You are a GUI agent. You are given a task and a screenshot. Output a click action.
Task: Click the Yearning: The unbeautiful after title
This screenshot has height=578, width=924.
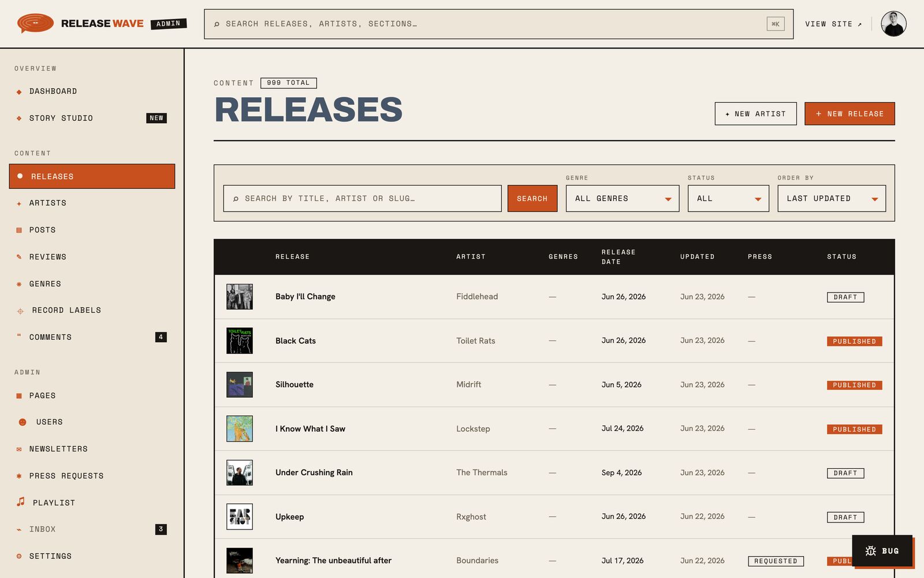click(x=333, y=560)
